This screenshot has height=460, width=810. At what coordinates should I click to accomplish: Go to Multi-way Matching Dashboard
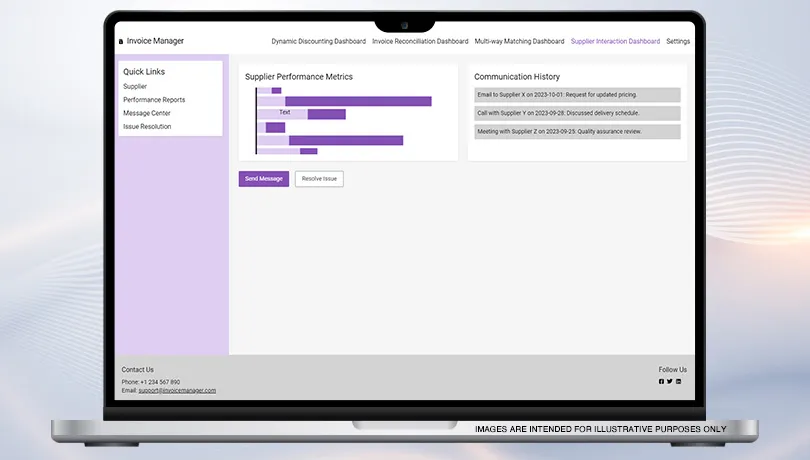(519, 42)
